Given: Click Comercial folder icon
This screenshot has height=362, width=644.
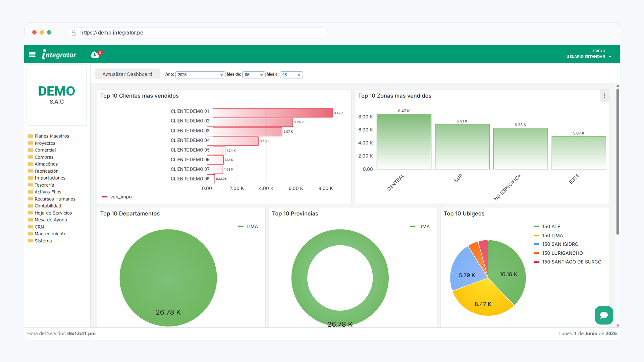Looking at the screenshot, I should pyautogui.click(x=30, y=150).
